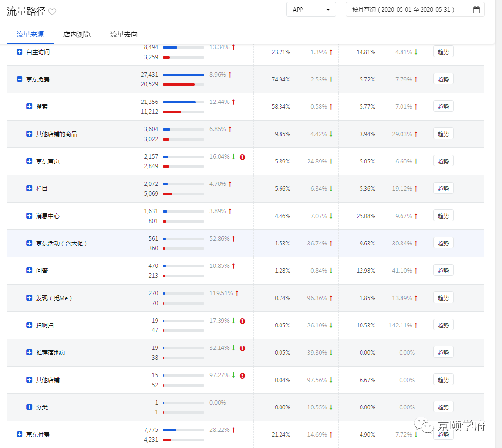Click red warning icon in 京东首页 row
Screen dimensions: 502x448
(242, 157)
